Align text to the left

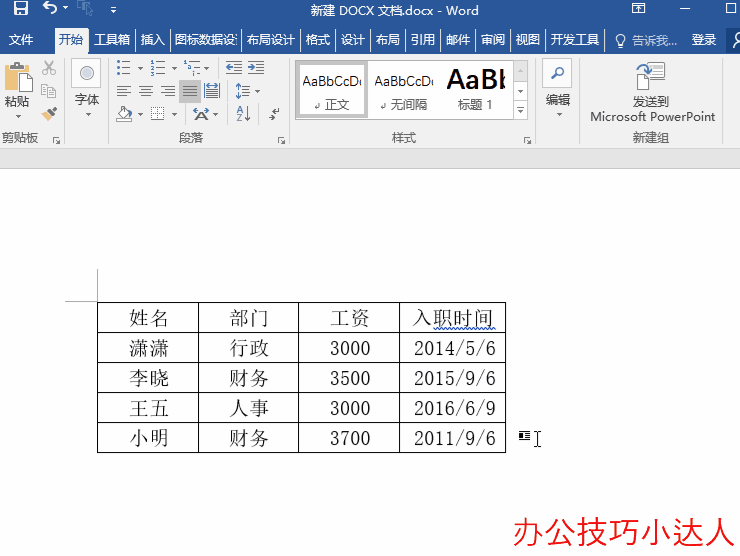coord(124,91)
